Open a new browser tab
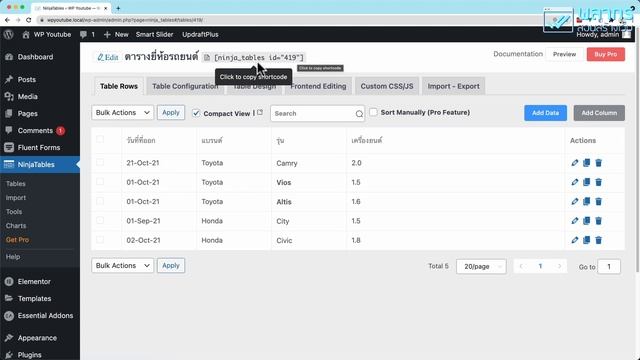 click(x=118, y=8)
